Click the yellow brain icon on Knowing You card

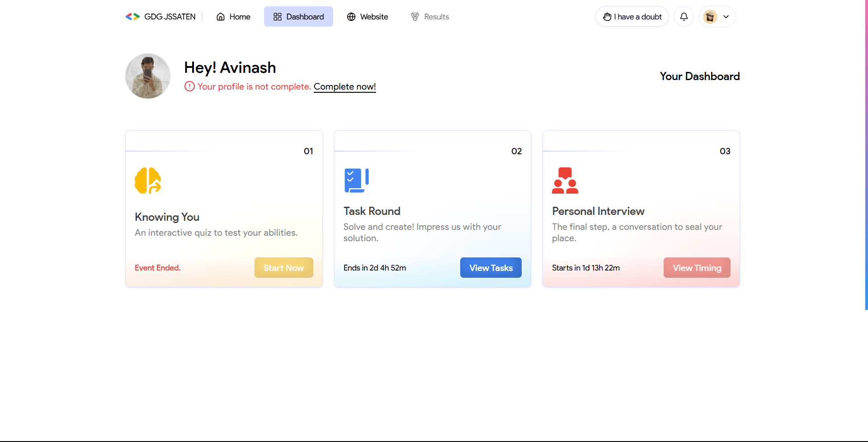147,181
